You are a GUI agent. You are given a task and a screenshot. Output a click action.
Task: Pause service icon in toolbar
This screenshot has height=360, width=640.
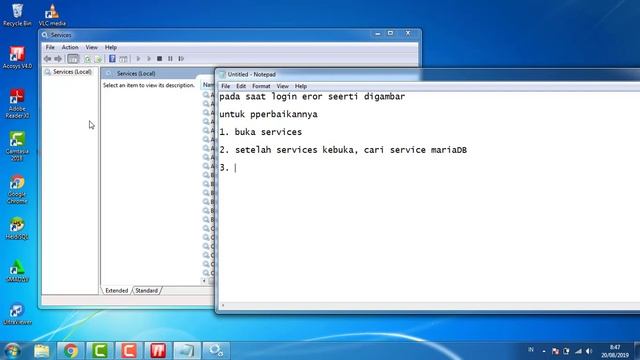coord(170,59)
